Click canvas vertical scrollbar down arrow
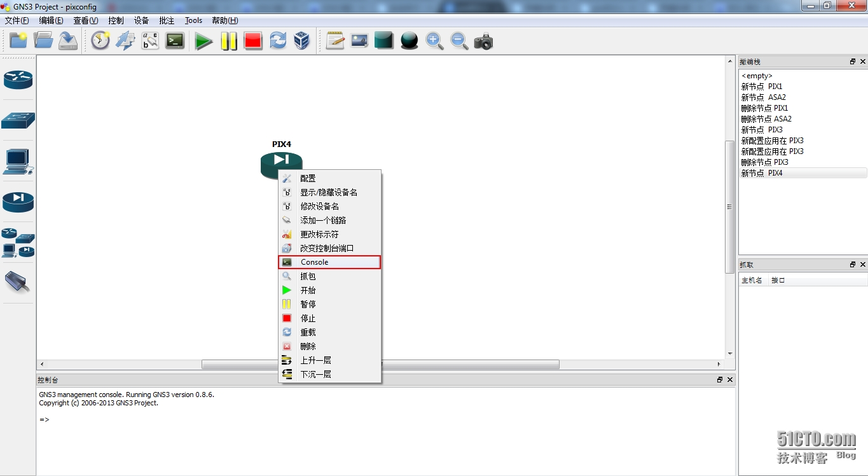Image resolution: width=868 pixels, height=476 pixels. click(x=730, y=354)
